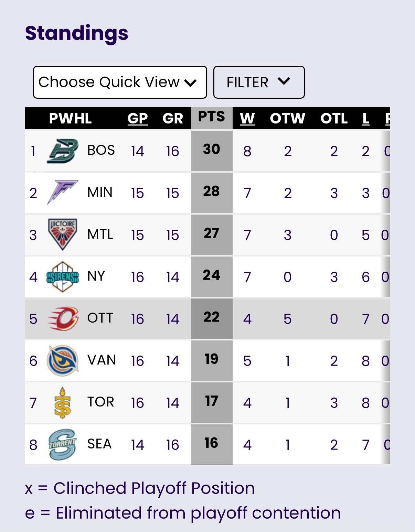The image size is (415, 532).
Task: Click the Ottawa Charge team logo
Action: click(63, 319)
